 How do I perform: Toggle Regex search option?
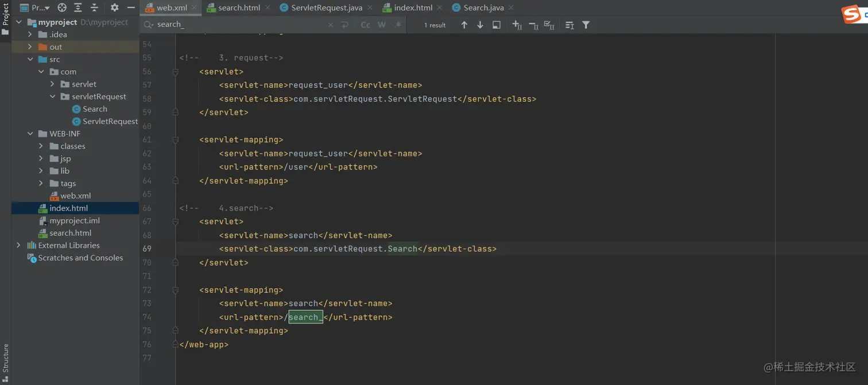click(398, 25)
